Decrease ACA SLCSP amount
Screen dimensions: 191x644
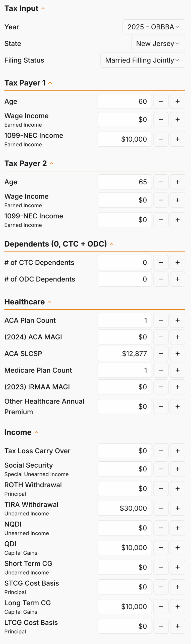point(161,353)
